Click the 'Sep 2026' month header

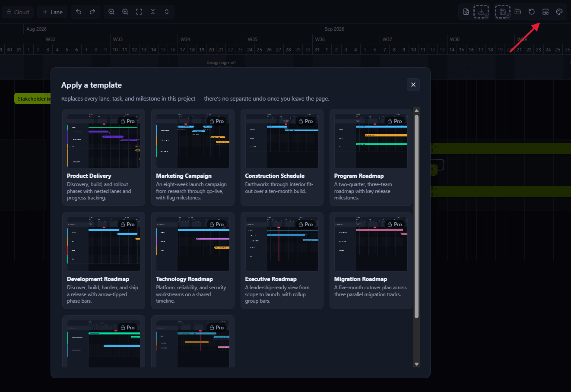click(x=334, y=29)
